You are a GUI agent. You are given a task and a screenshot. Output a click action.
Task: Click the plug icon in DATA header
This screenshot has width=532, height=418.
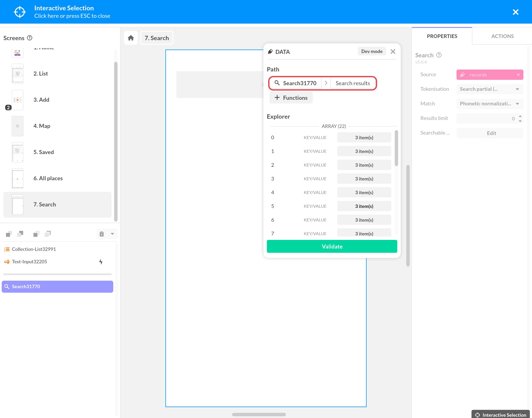pos(270,52)
